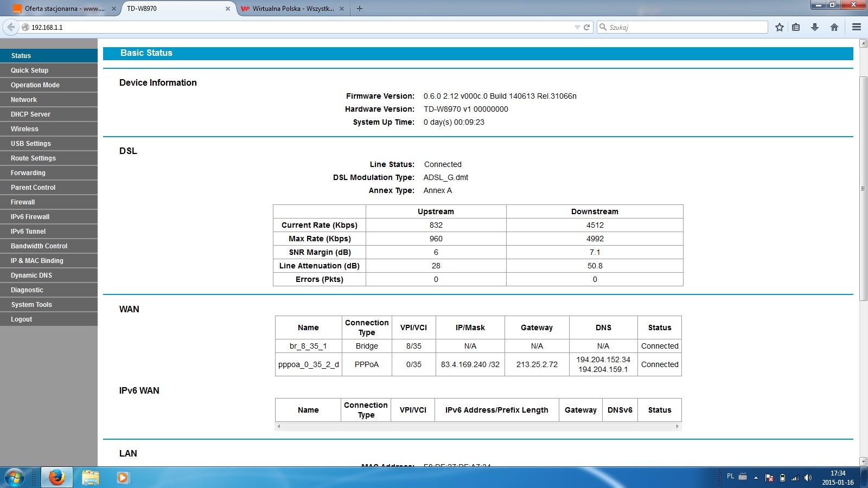Open the Status menu item
868x488 pixels.
(49, 56)
